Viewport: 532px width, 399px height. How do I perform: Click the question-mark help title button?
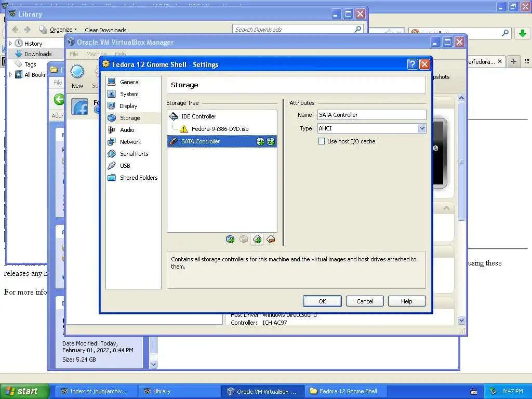click(412, 64)
